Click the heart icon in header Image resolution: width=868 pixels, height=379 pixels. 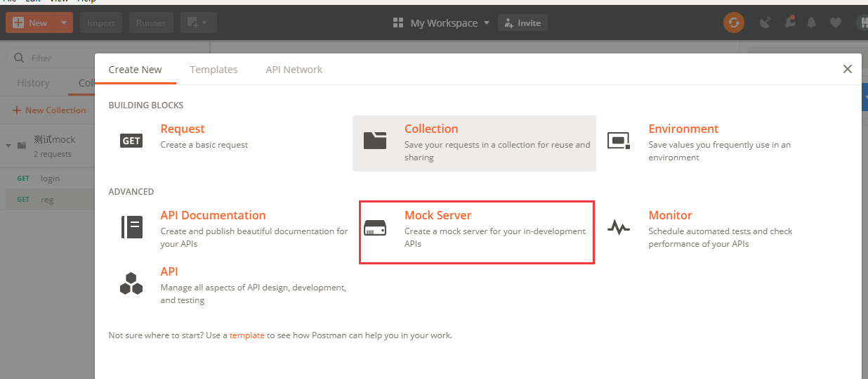point(836,23)
